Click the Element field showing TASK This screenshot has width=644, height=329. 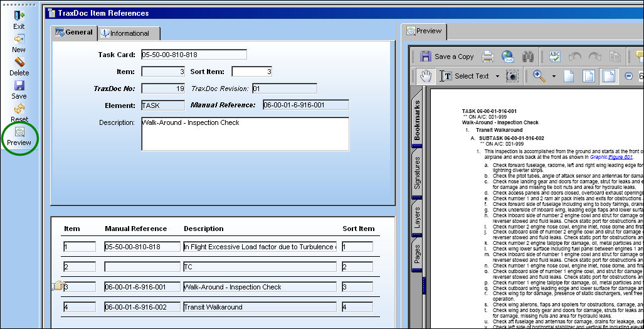click(163, 105)
